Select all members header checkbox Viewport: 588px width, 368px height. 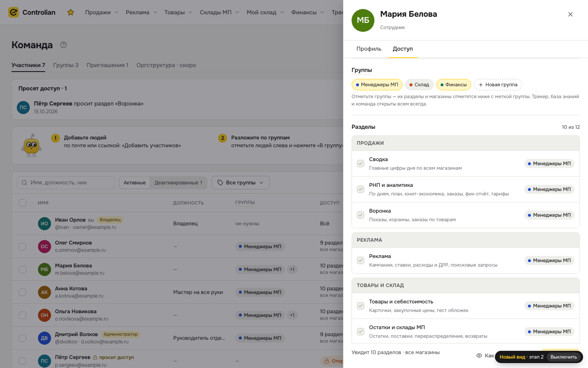(22, 203)
